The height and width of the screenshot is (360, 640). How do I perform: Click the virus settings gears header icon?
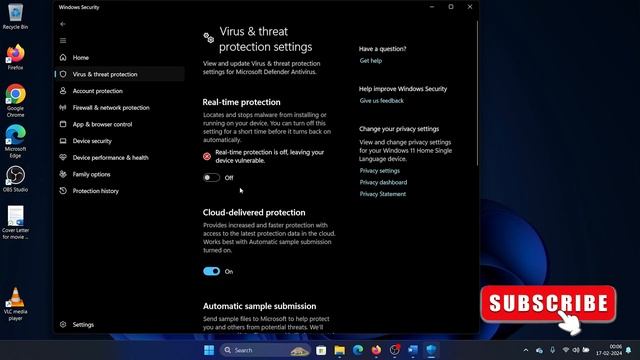209,38
